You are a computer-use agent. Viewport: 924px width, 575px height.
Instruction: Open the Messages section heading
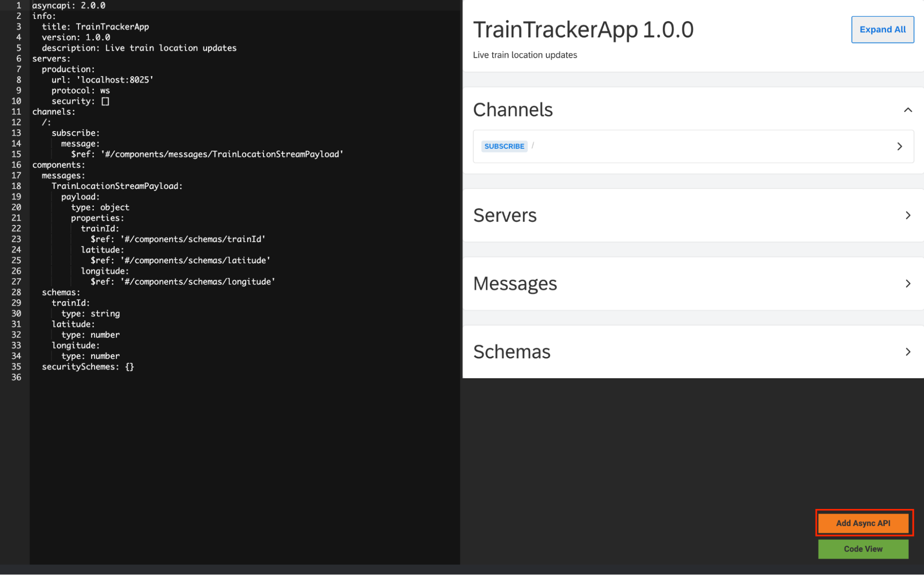point(515,284)
